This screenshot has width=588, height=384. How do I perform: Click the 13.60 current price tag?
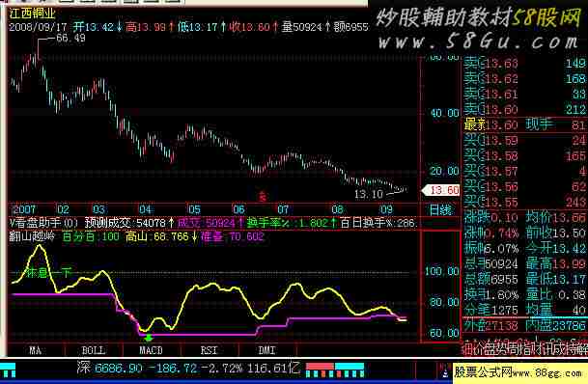point(441,190)
